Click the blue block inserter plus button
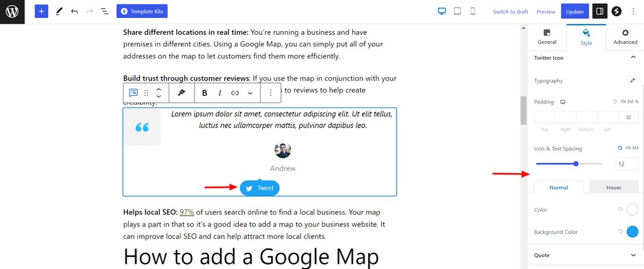 click(41, 12)
